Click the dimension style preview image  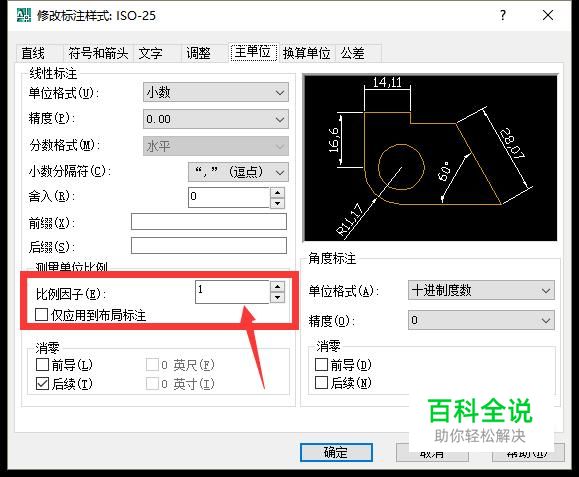430,158
